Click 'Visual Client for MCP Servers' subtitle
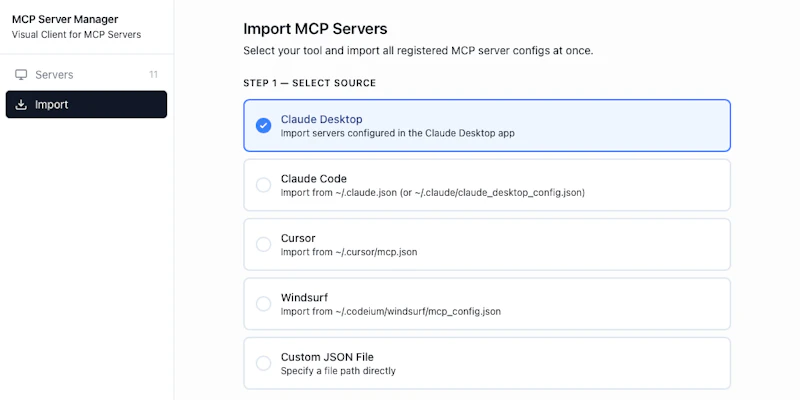This screenshot has width=800, height=400. point(77,35)
